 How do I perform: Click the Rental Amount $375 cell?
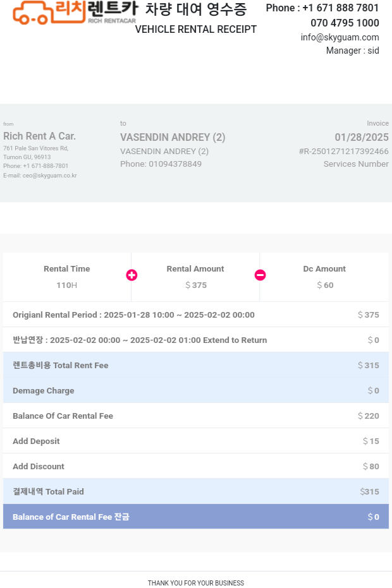point(195,277)
